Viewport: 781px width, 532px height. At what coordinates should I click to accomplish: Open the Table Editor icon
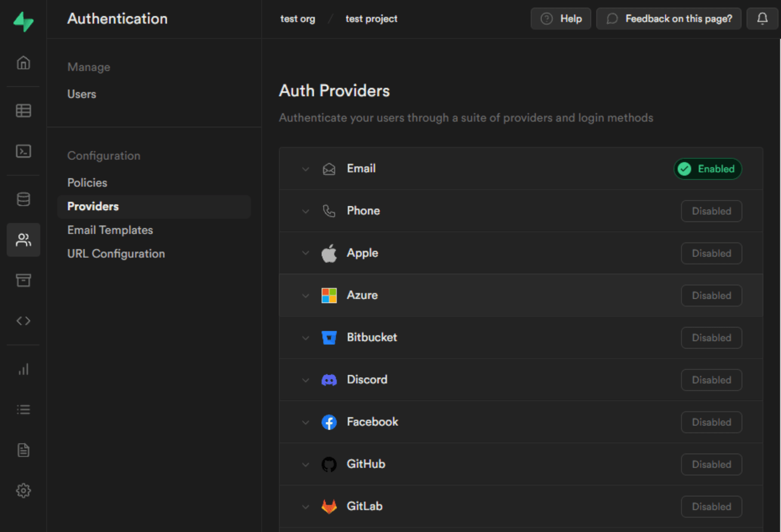pos(23,110)
